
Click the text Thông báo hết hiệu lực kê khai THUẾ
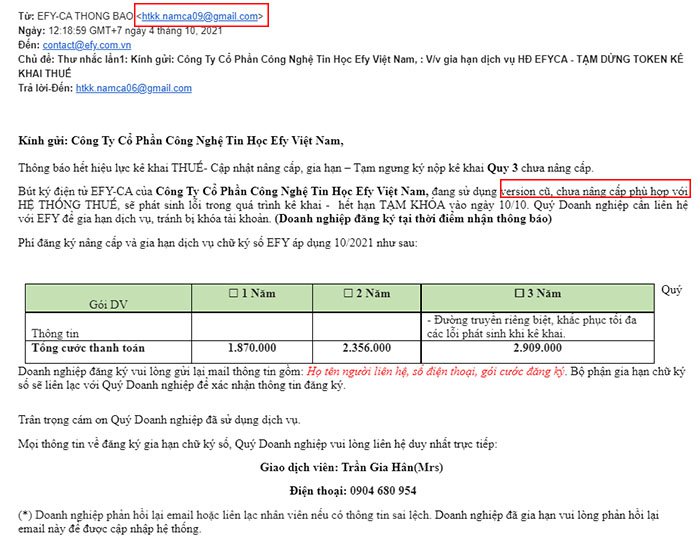pyautogui.click(x=110, y=168)
